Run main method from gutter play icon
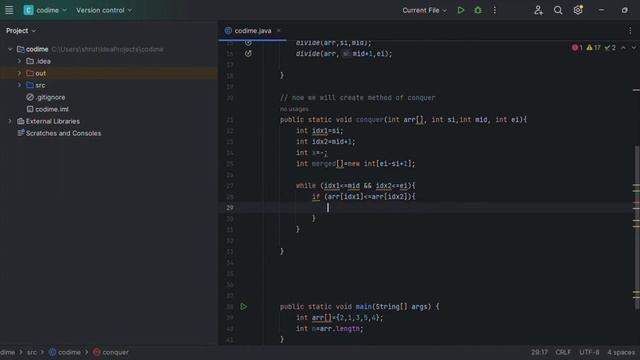 pos(244,307)
